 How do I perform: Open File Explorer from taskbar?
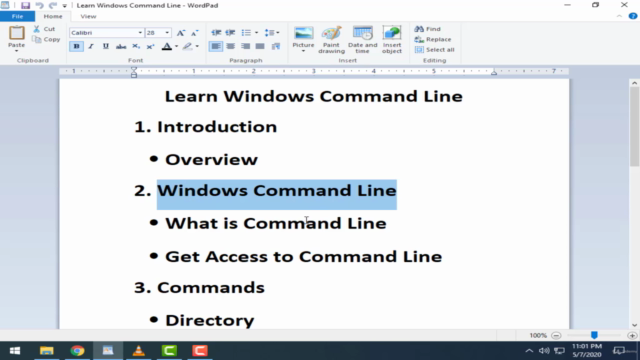tap(47, 351)
